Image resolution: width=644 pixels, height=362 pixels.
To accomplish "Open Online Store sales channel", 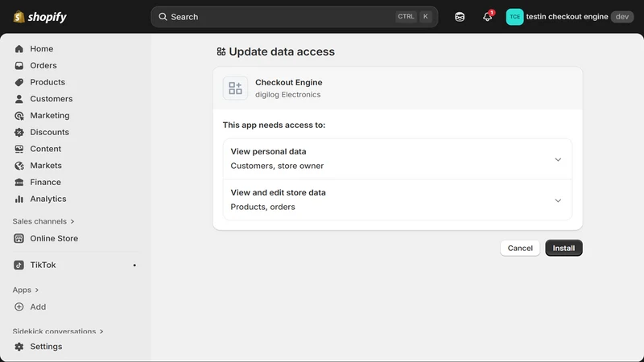I will click(54, 238).
